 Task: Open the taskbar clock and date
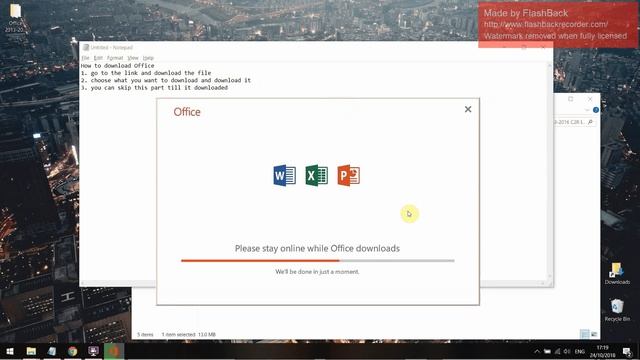click(x=602, y=351)
